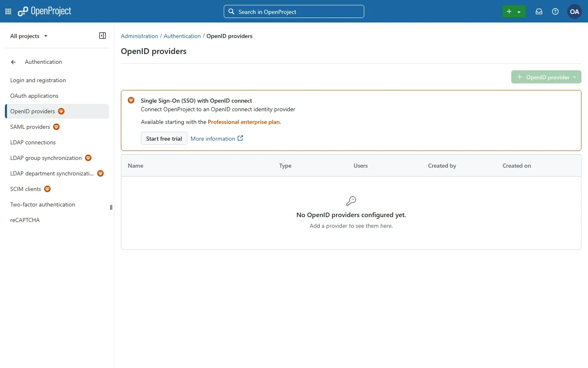Screen dimensions: 588x368
Task: Click the enterprise badge next to OpenID providers
Action: point(61,111)
